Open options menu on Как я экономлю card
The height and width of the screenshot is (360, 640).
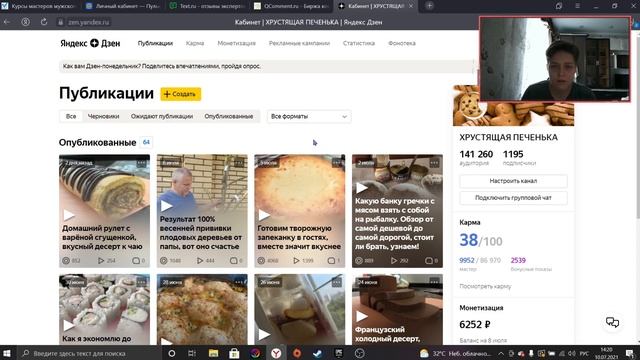pos(141,282)
